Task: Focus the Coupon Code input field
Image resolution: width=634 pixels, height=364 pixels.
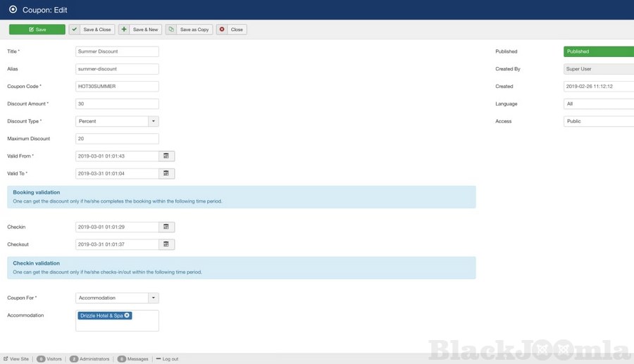Action: (x=117, y=87)
